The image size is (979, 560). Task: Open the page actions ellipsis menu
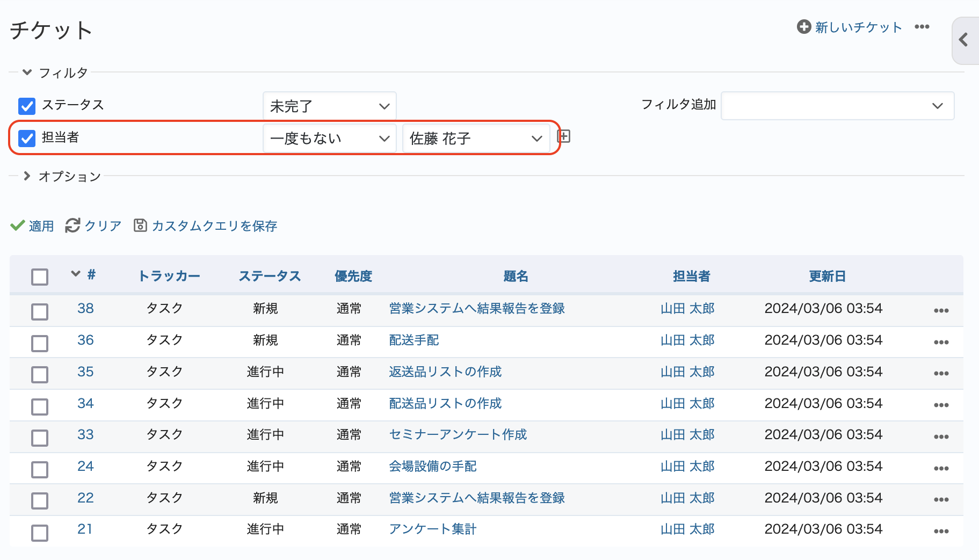click(x=922, y=27)
